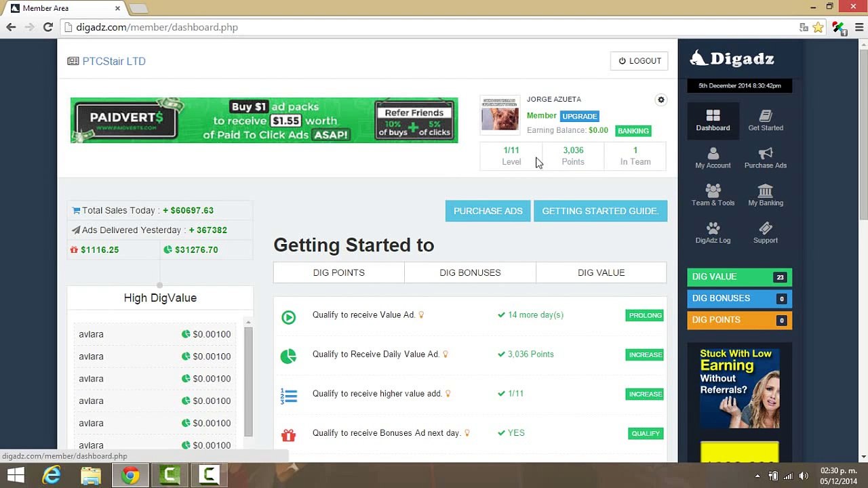This screenshot has width=868, height=488.
Task: Click hint bulb next to higher value add
Action: [448, 393]
